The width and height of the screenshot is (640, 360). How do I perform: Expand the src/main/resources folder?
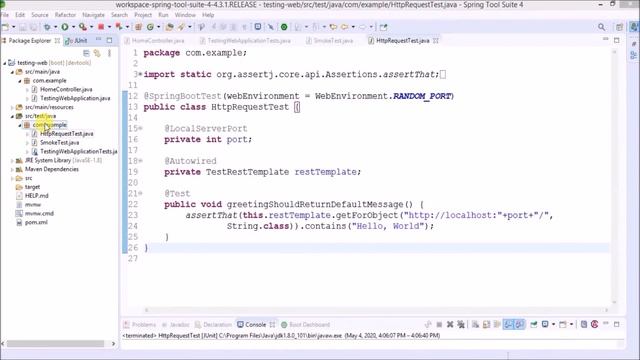[x=12, y=107]
